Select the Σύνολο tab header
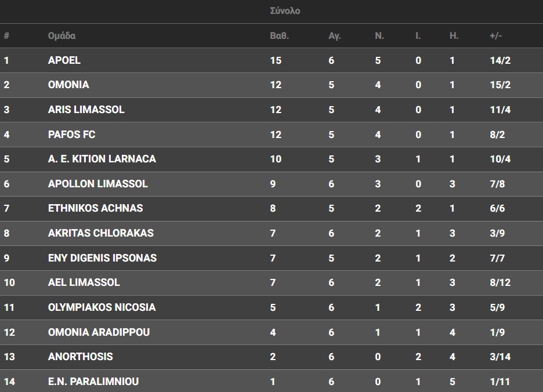 point(285,11)
